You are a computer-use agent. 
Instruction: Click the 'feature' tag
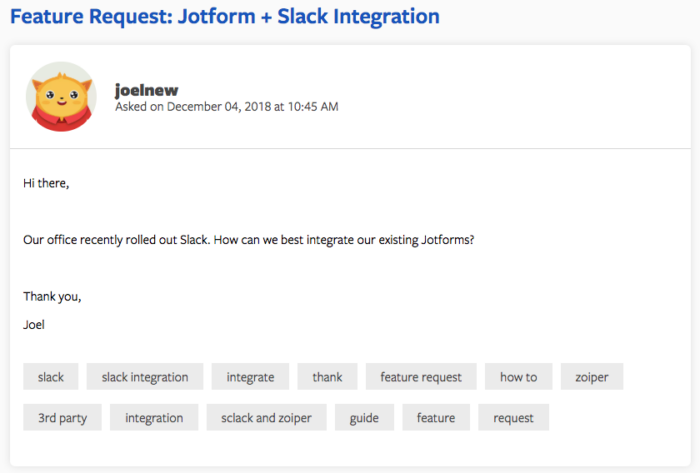tap(436, 418)
